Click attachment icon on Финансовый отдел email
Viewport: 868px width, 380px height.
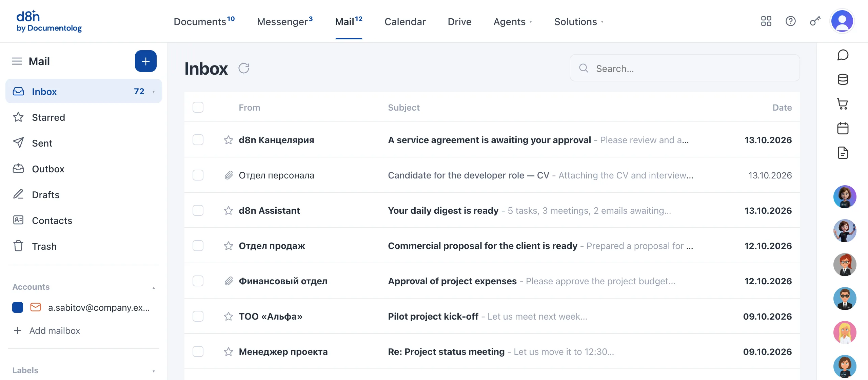[229, 281]
